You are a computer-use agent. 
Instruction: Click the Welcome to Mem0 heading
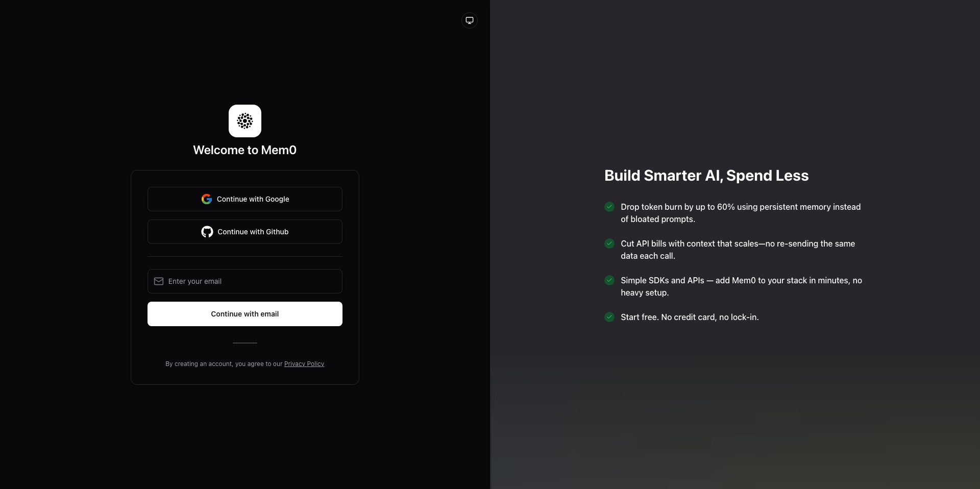pyautogui.click(x=245, y=150)
